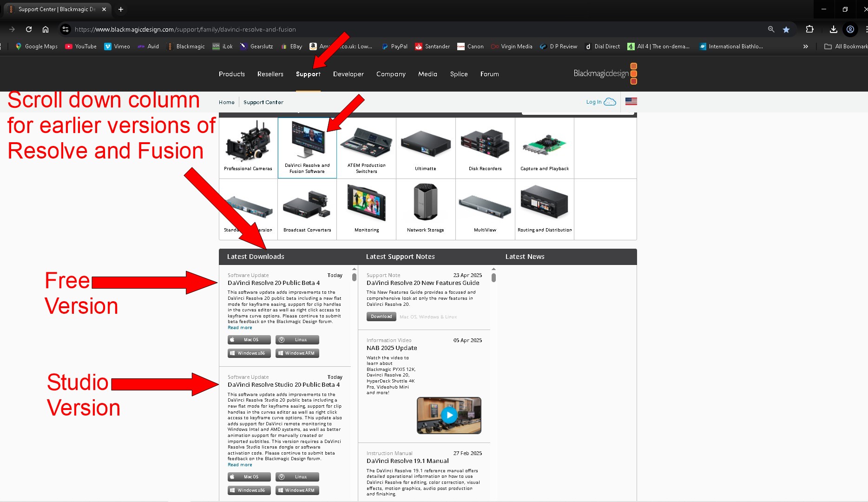Download Resolve 20 Beta 4 for Mac OS
The width and height of the screenshot is (868, 502).
pyautogui.click(x=249, y=340)
